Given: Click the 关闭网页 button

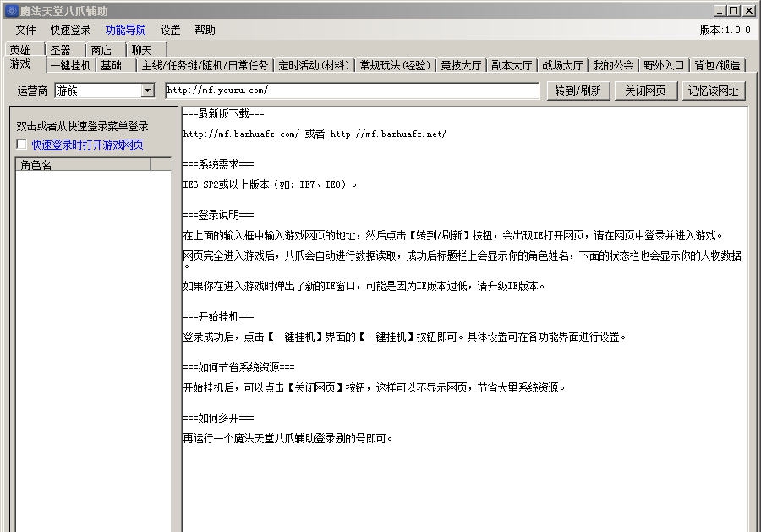Looking at the screenshot, I should 644,89.
